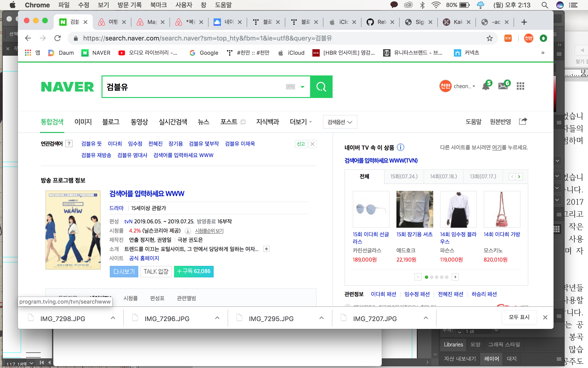Open the 북마크 menu in the menu bar

[158, 5]
